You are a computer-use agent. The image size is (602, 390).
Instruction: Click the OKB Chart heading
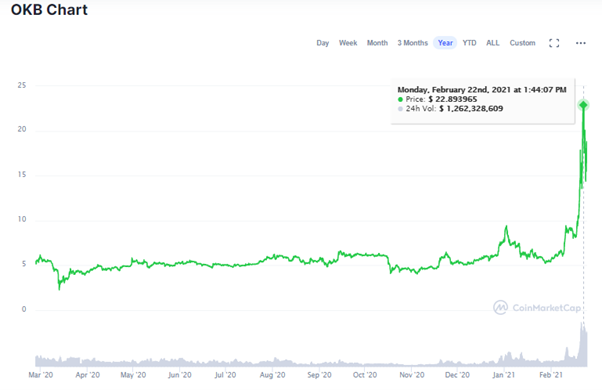coord(49,10)
